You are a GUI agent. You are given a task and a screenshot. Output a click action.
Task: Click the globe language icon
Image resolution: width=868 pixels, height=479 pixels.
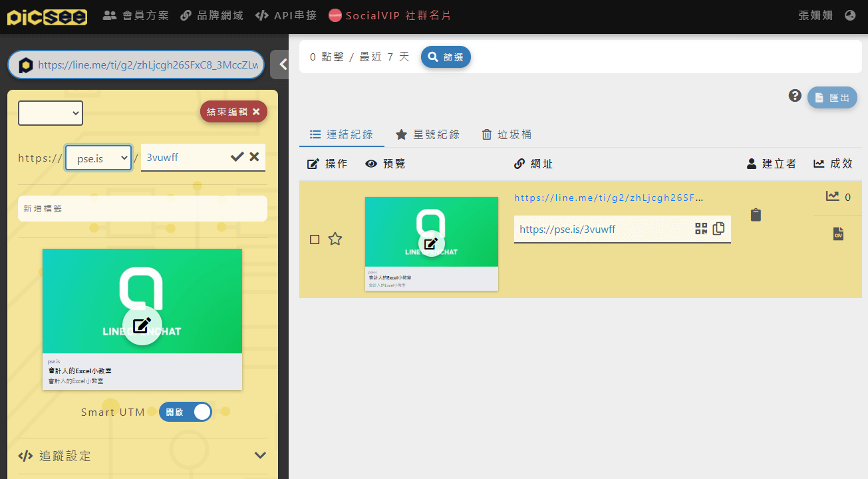click(x=850, y=15)
